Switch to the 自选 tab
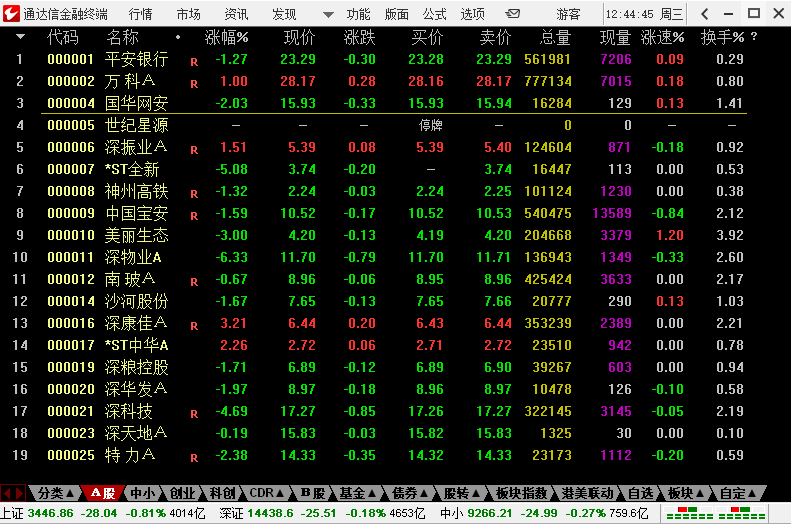Screen dimensions: 791x524 [x=641, y=493]
